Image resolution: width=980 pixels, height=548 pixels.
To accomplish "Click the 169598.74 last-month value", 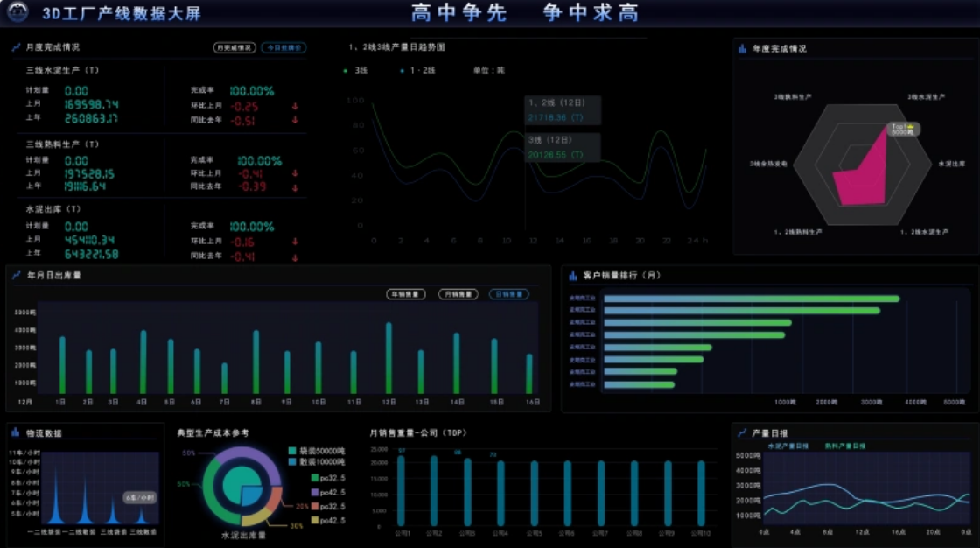I will 91,104.
